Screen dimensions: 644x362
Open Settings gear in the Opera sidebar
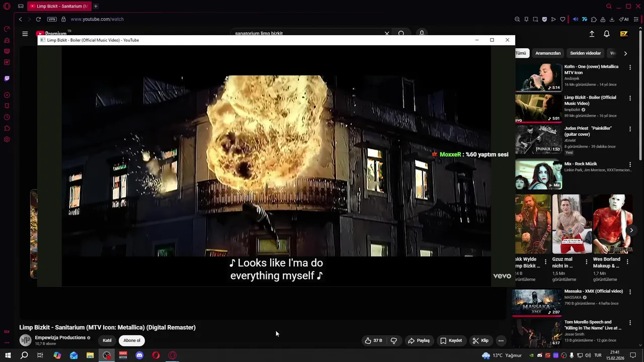(7, 139)
